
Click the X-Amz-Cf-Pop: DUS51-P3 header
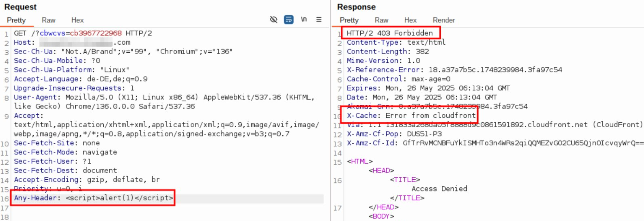click(x=394, y=134)
